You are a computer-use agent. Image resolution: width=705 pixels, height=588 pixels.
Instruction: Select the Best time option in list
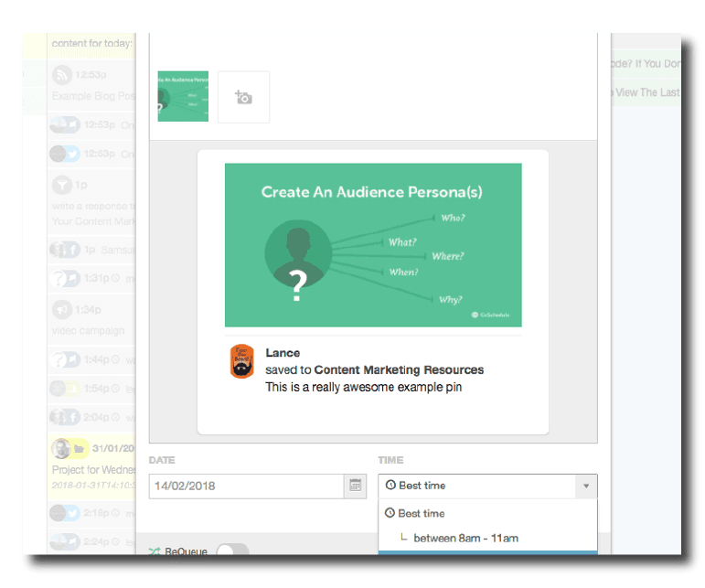pyautogui.click(x=422, y=513)
